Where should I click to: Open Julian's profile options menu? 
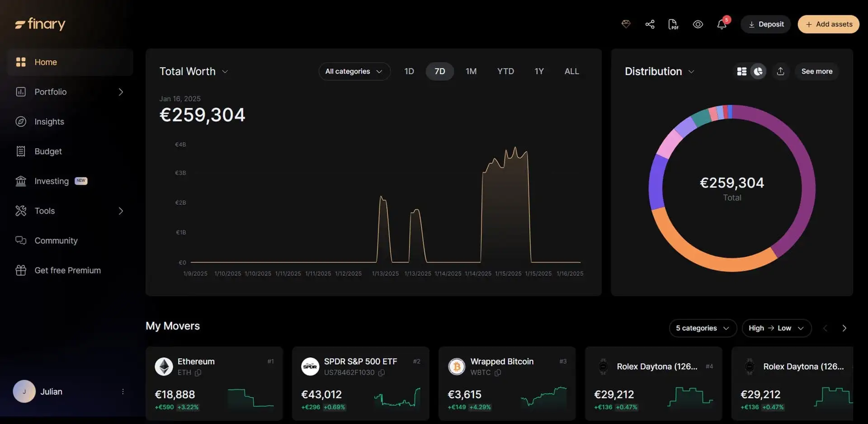click(123, 391)
